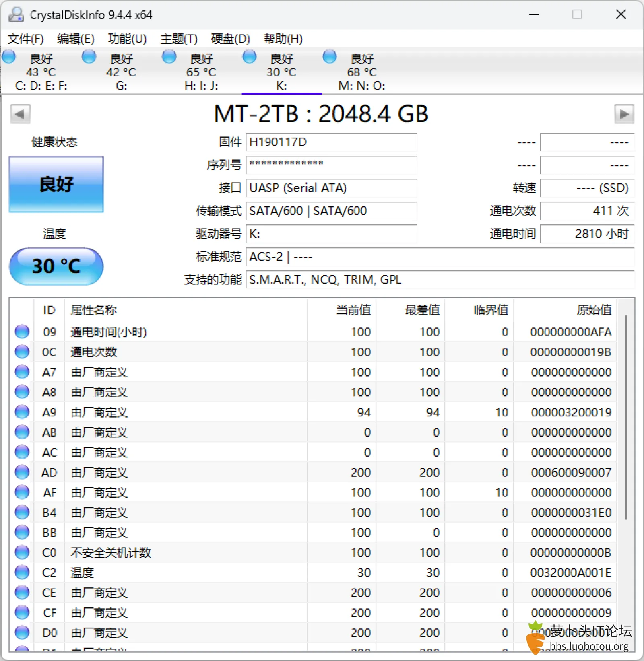This screenshot has width=644, height=661.
Task: Click the status orb for drive H: I: J:
Action: point(169,57)
